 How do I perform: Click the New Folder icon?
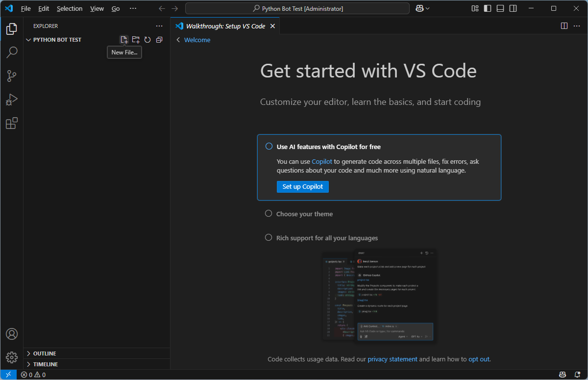click(136, 40)
